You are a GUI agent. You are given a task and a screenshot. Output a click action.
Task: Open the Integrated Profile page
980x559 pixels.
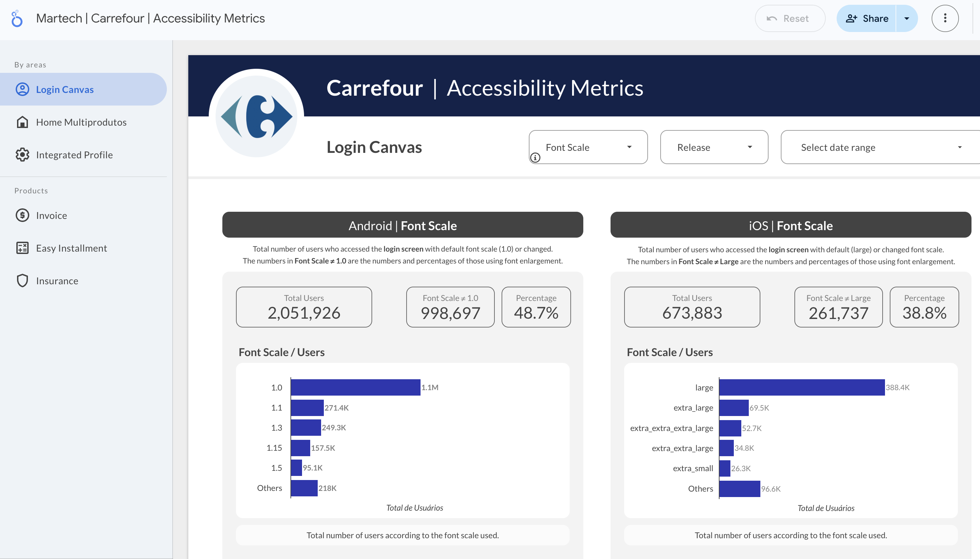[x=83, y=154]
